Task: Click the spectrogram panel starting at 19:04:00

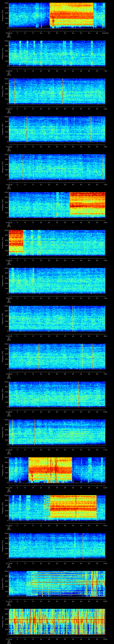Action: coord(57,205)
